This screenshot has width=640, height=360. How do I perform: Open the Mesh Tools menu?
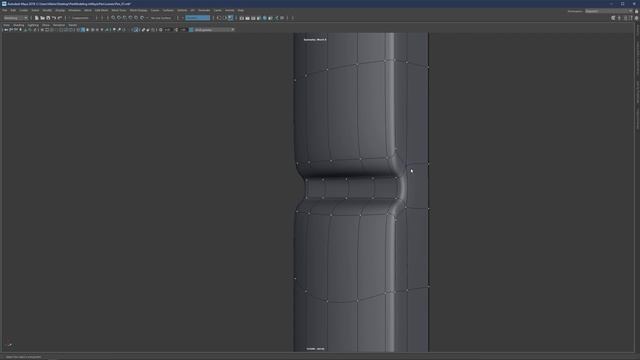click(x=119, y=10)
